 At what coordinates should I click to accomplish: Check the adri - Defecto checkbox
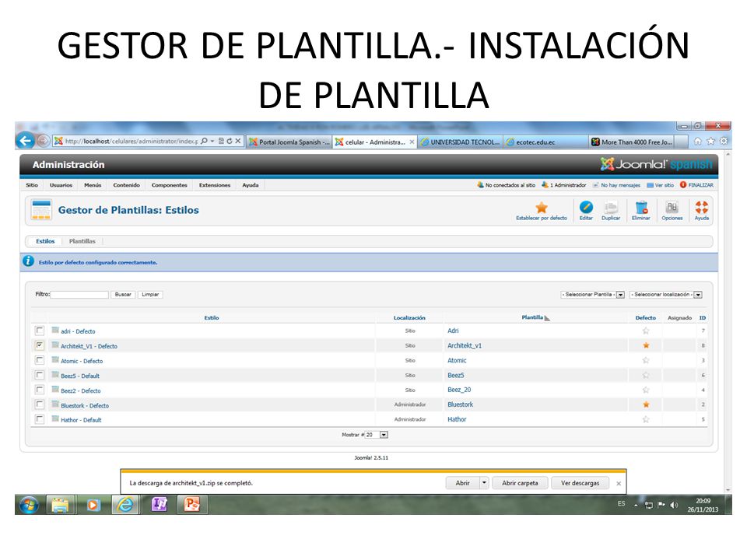tap(40, 331)
